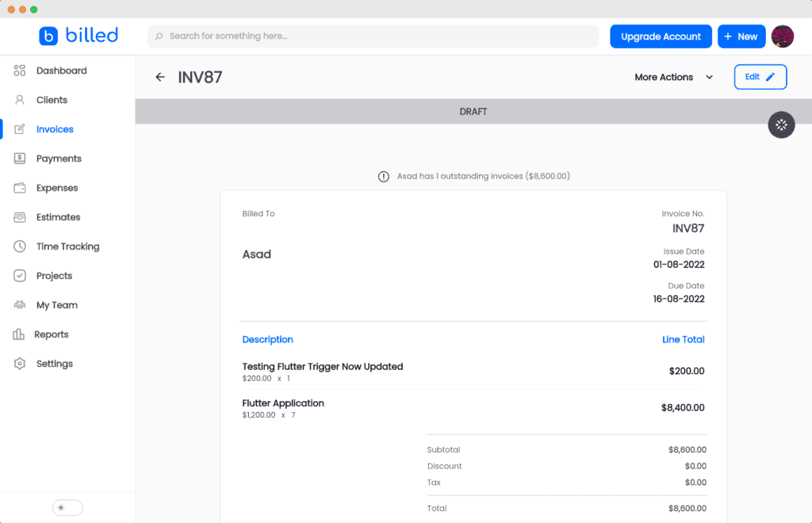
Task: Open the Estimates section in sidebar
Action: [58, 217]
